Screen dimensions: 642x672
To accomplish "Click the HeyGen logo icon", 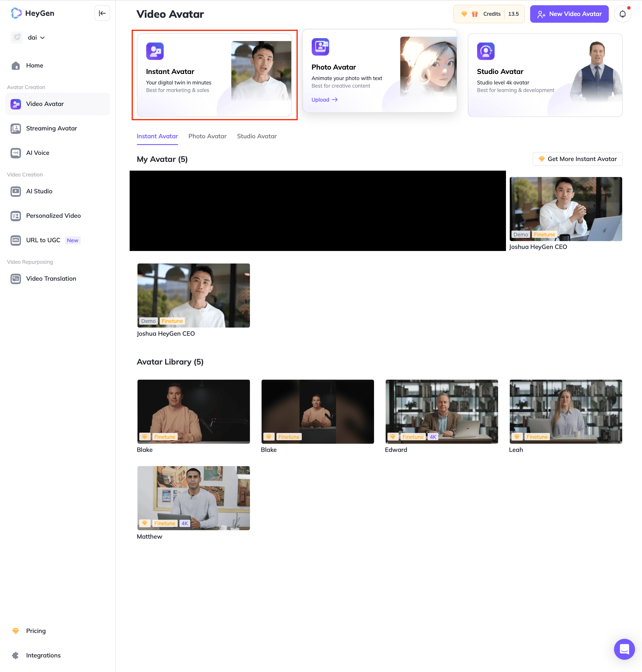I will pos(16,13).
